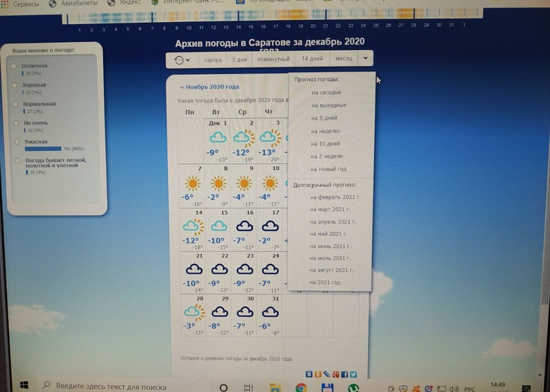Select Отличная weather opinion
Viewport: 550px width, 392px height.
[x=14, y=66]
